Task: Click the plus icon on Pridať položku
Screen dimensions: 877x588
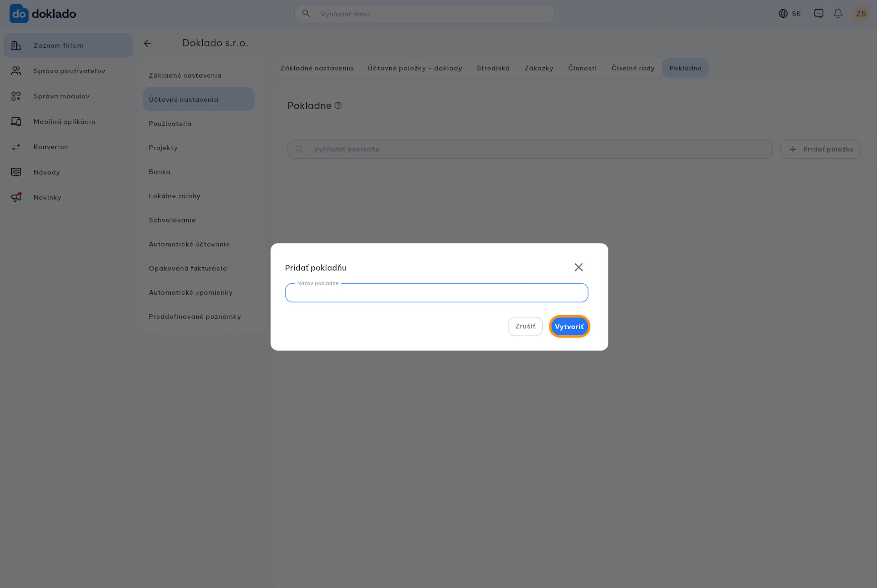Action: tap(793, 149)
